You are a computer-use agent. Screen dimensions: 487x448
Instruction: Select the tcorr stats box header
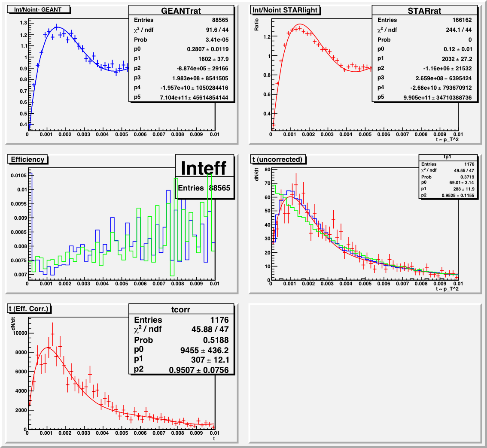click(181, 310)
